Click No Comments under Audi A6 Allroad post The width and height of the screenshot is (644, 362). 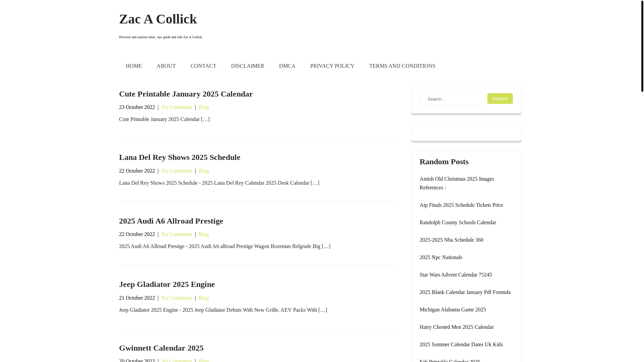point(177,234)
